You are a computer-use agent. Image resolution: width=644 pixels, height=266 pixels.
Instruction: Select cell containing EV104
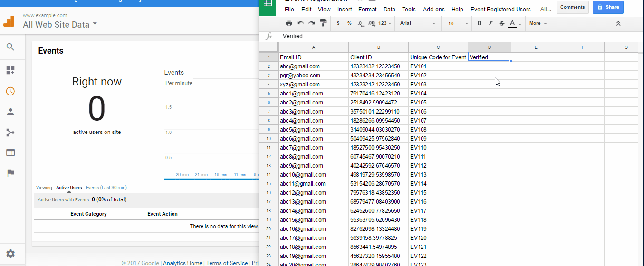(438, 94)
